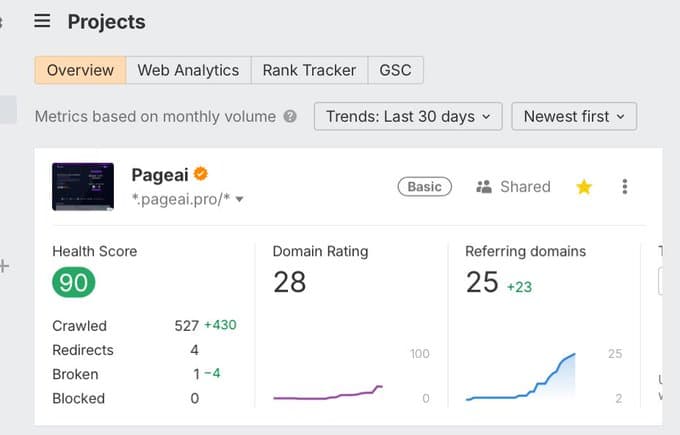Switch to the Web Analytics tab
This screenshot has width=680, height=435.
coord(188,70)
